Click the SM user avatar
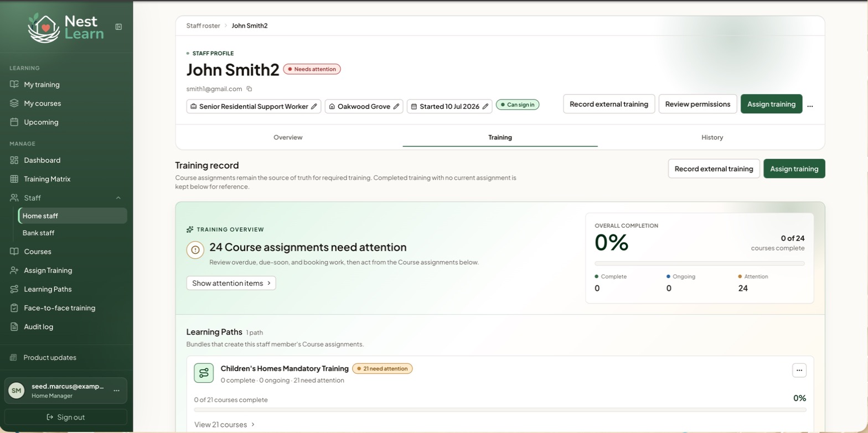The height and width of the screenshot is (433, 868). 17,390
